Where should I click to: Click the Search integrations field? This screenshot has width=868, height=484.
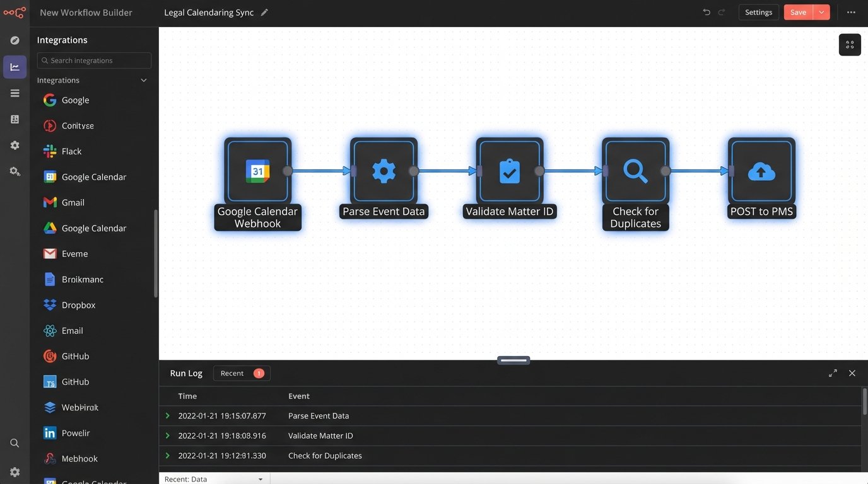93,60
